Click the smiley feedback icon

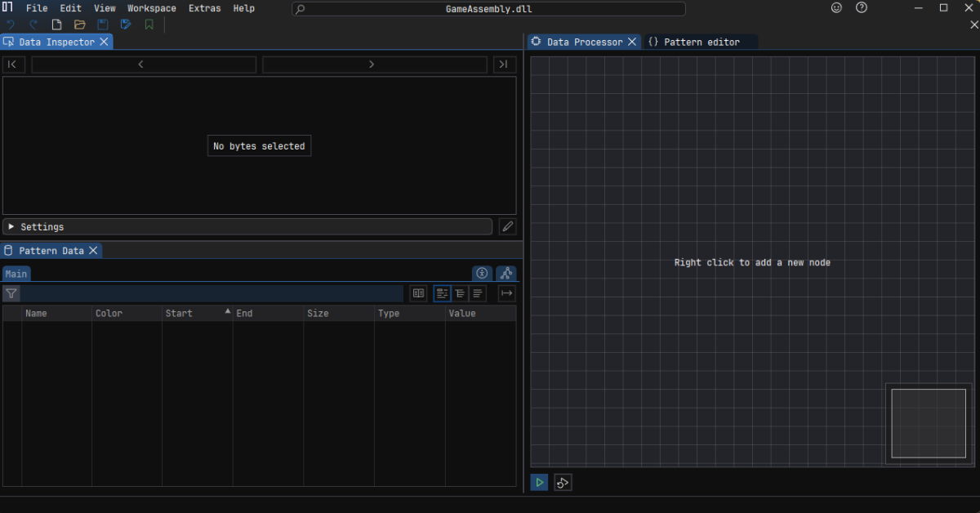(836, 8)
